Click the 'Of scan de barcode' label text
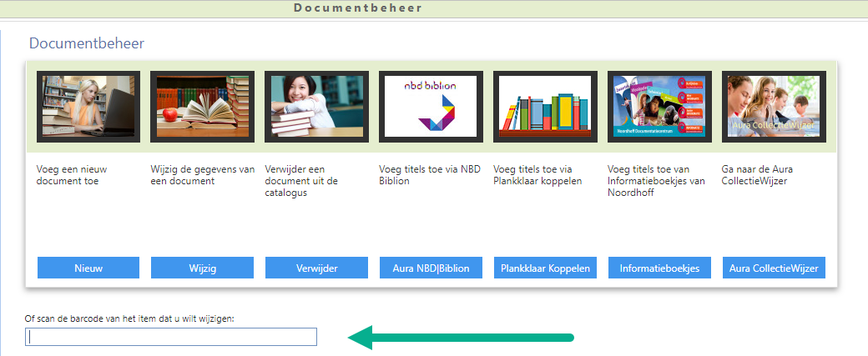 coord(129,318)
